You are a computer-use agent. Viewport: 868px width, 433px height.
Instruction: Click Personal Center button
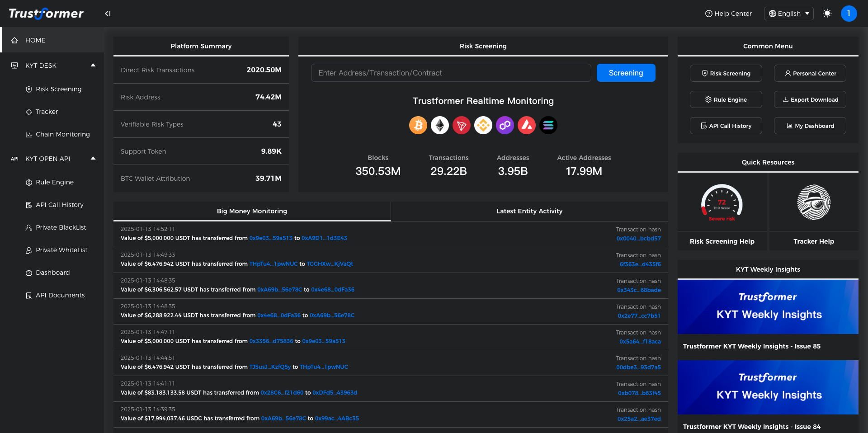point(810,73)
